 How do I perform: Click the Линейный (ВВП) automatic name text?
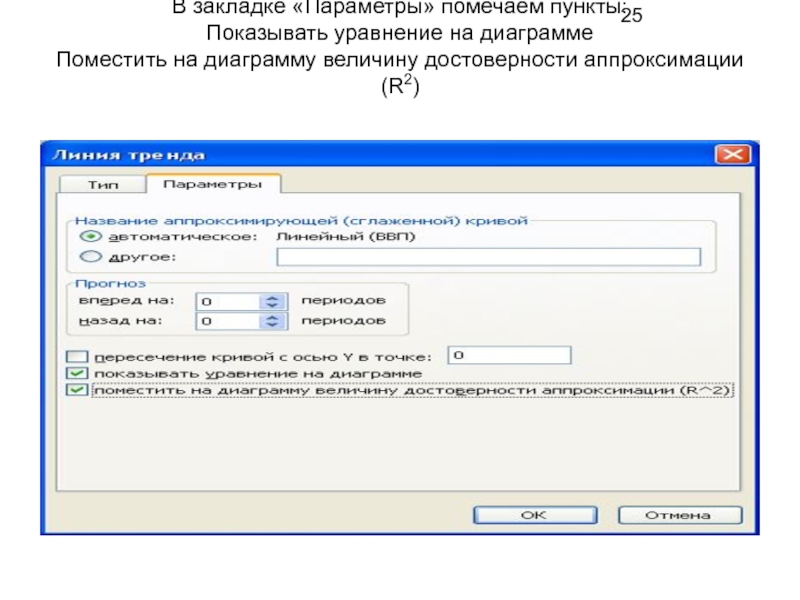[345, 237]
